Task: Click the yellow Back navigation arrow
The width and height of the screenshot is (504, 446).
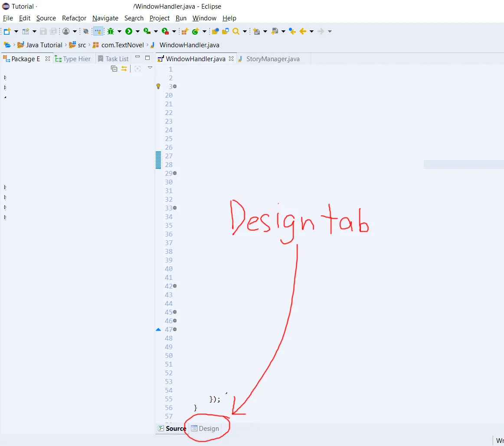Action: 303,31
